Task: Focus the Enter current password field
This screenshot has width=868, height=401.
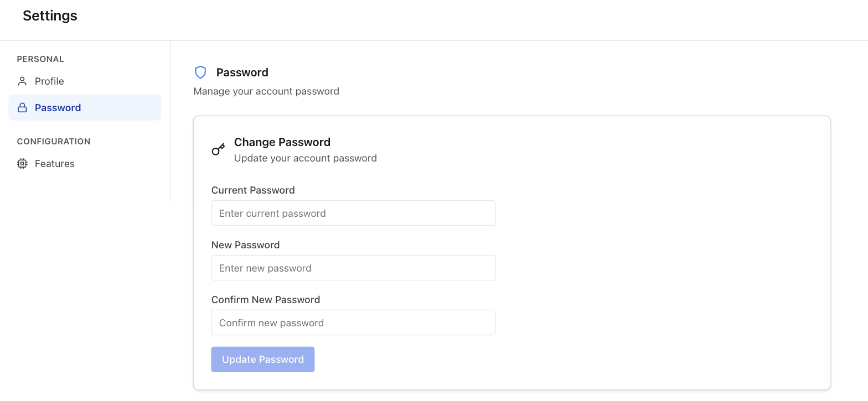Action: 353,213
